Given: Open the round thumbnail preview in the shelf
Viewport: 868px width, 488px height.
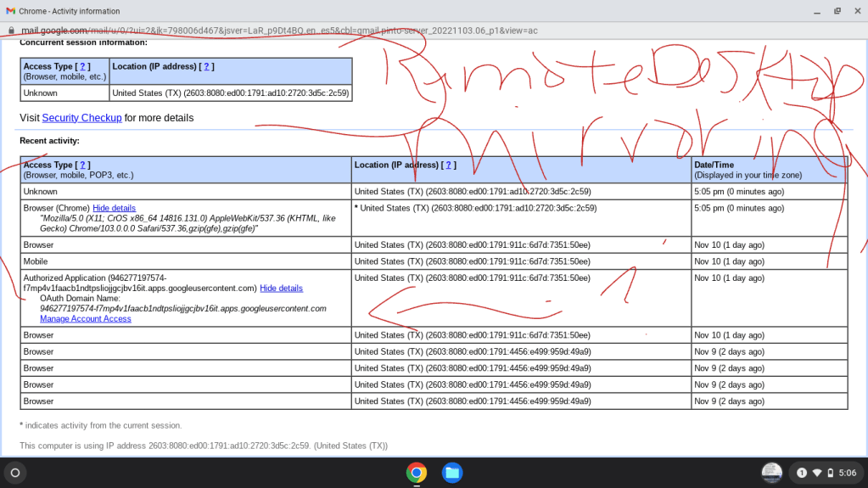Looking at the screenshot, I should click(771, 472).
